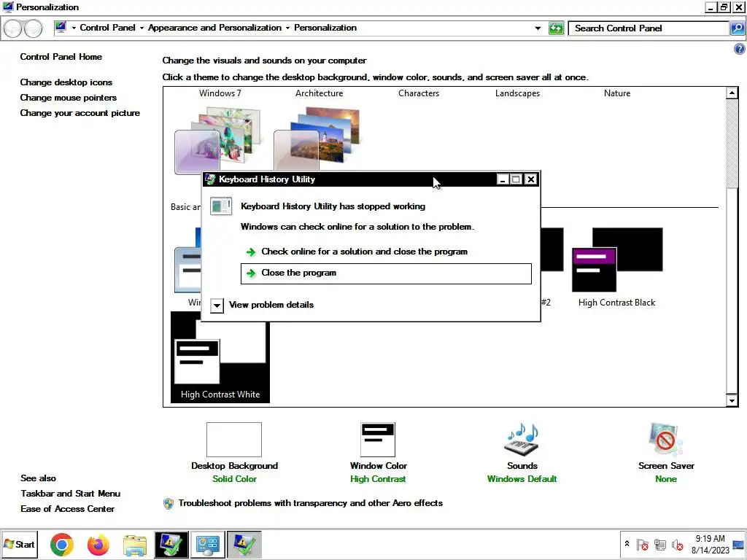Click the forward navigation arrow
The image size is (747, 560).
tap(33, 29)
